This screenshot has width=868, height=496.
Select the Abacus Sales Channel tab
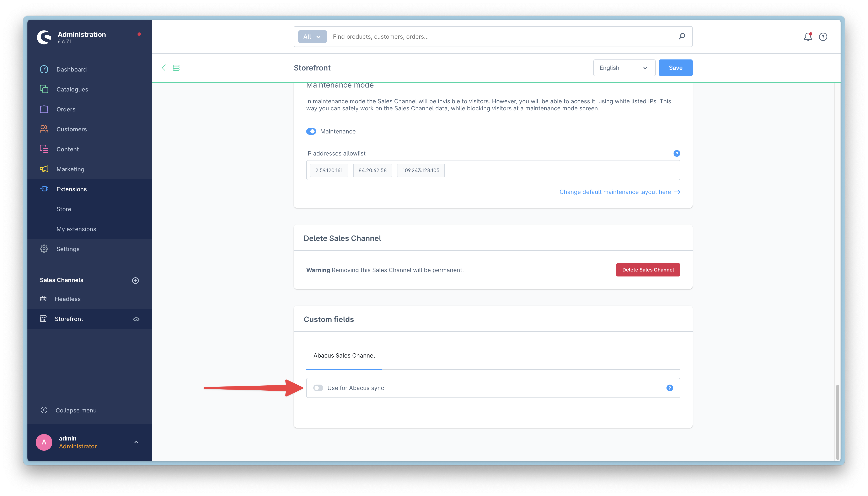pos(344,356)
